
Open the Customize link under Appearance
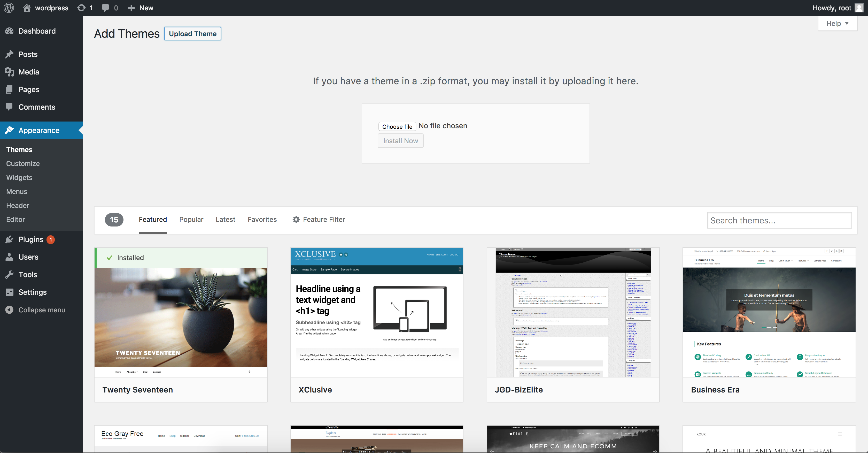point(22,164)
